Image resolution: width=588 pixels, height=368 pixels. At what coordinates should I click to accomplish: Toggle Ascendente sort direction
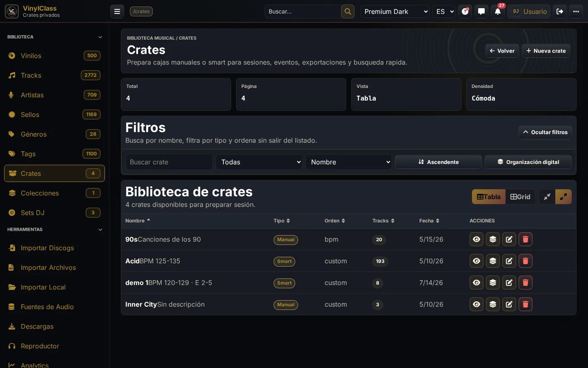(x=438, y=162)
